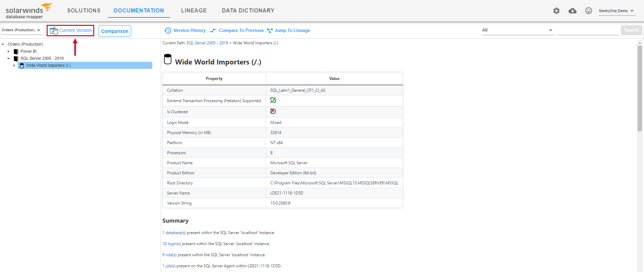This screenshot has height=272, width=644.
Task: Open the DOCUMENTATION tab
Action: coord(139,11)
